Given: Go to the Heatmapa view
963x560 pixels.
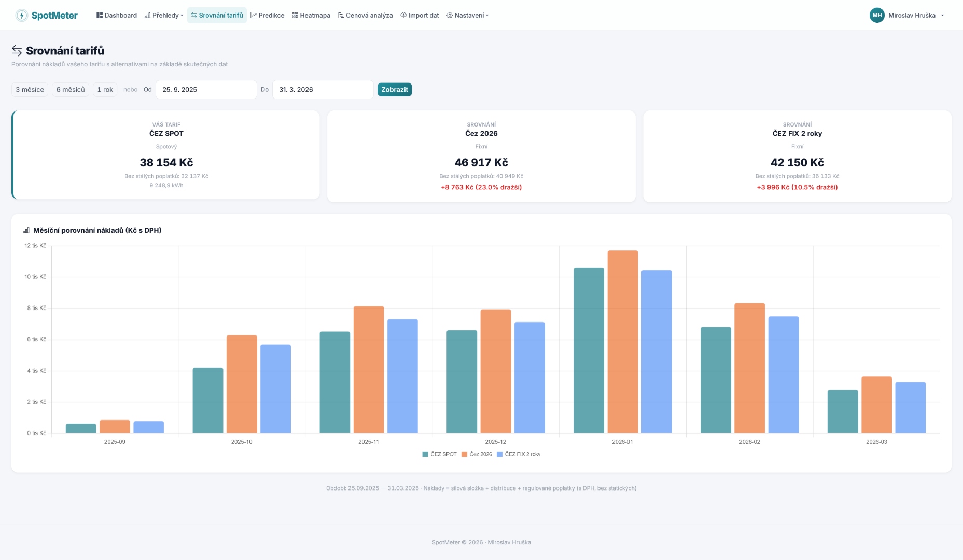Looking at the screenshot, I should pos(311,16).
